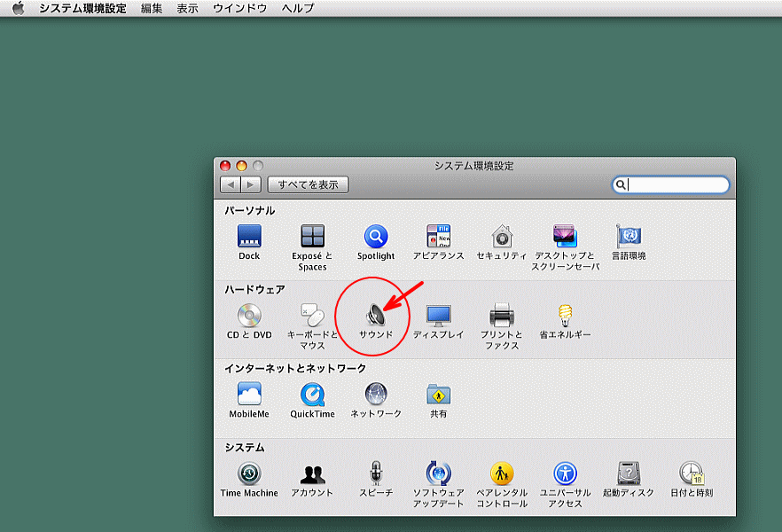782x532 pixels.
Task: Open the ディスプレイ (Display) preferences
Action: pos(438,316)
